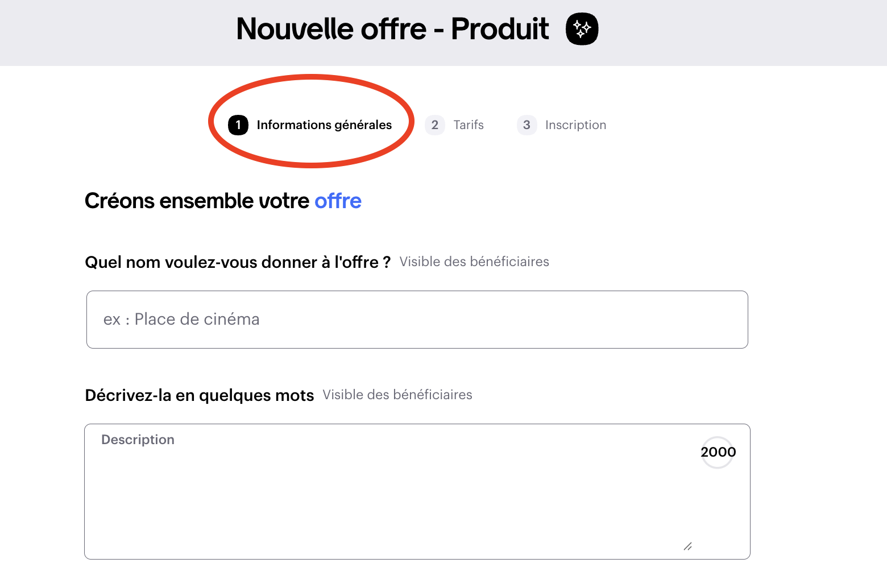The image size is (887, 588).
Task: Click the 'Description' placeholder text
Action: pyautogui.click(x=138, y=440)
